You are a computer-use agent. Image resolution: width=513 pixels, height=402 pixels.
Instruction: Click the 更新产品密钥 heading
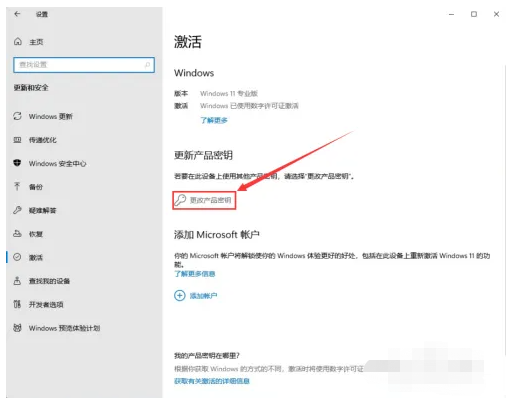(x=203, y=155)
